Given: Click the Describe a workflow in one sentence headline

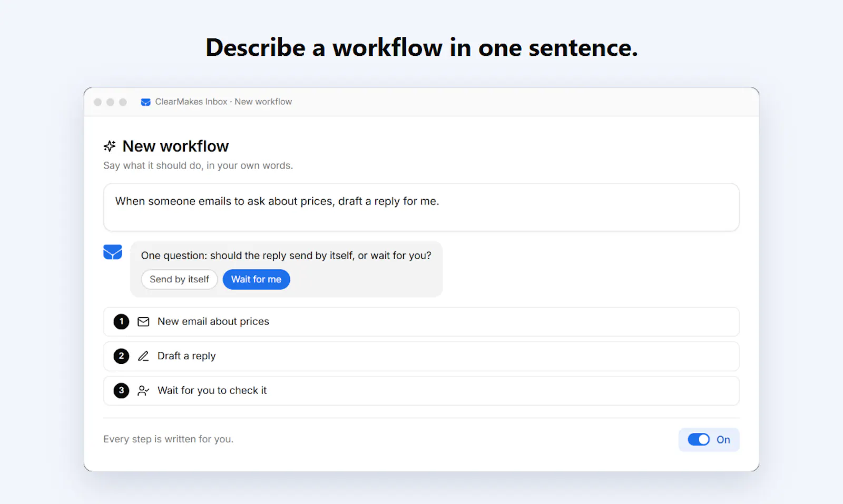Looking at the screenshot, I should click(421, 47).
